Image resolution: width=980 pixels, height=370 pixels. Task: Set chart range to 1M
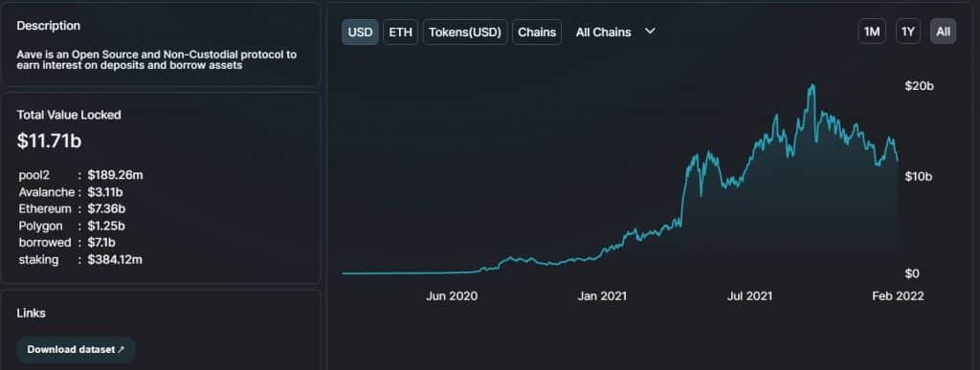pyautogui.click(x=872, y=32)
